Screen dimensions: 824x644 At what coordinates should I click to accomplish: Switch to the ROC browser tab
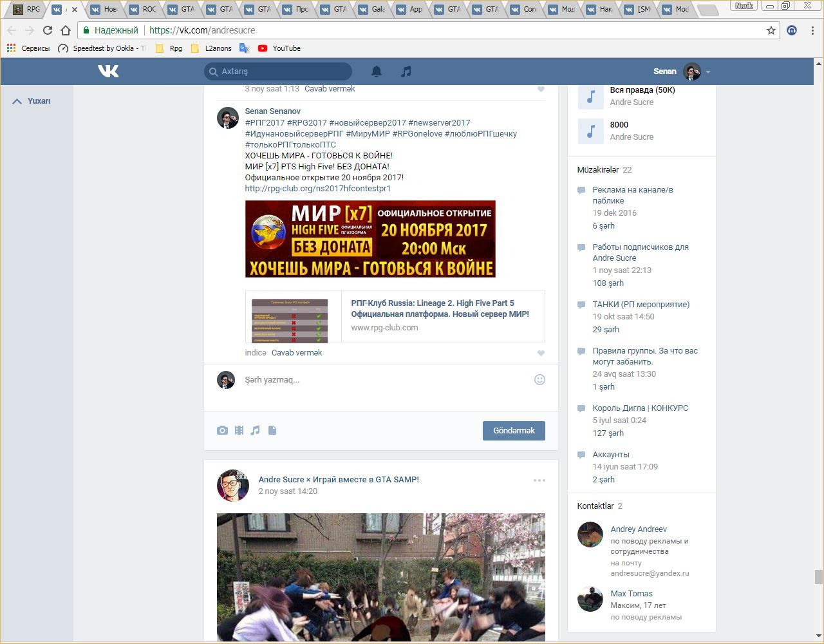tap(144, 9)
